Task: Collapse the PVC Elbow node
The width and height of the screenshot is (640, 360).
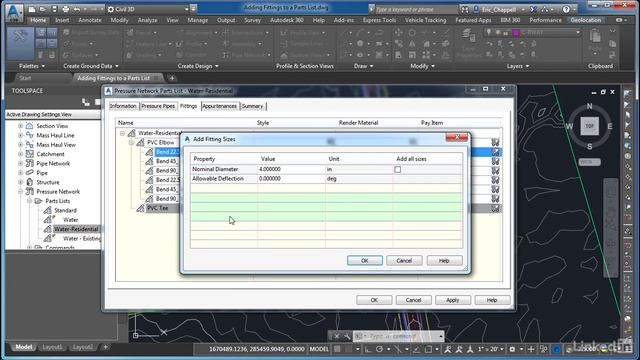Action: [x=131, y=142]
